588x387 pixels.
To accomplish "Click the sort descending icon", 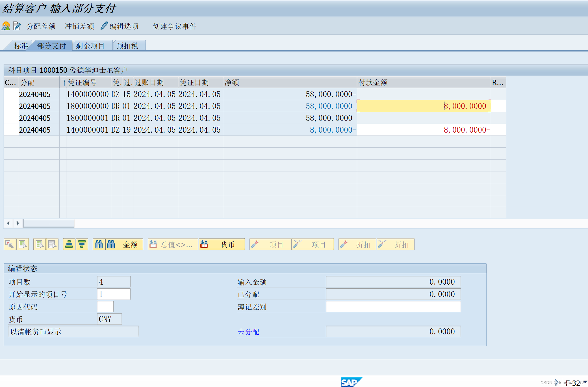I will tap(82, 244).
